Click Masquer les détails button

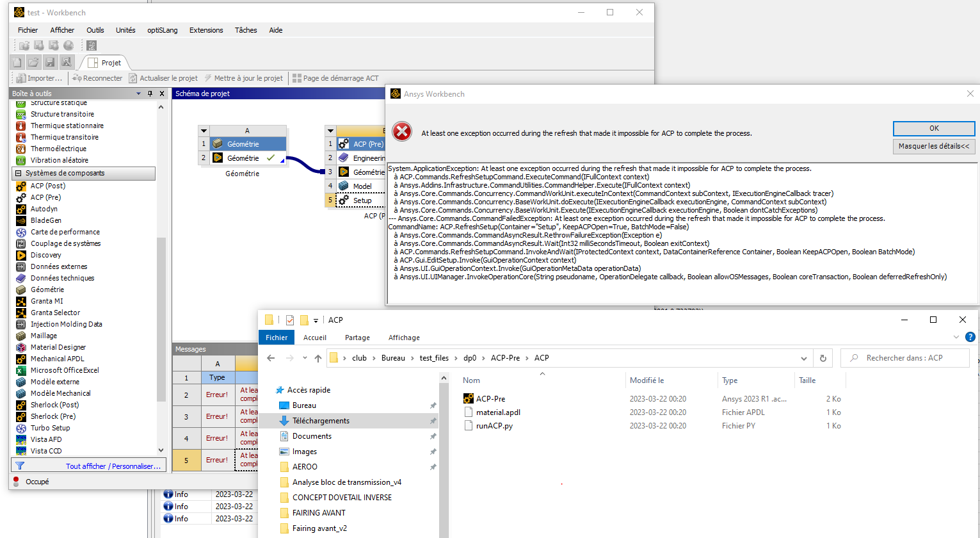pos(934,147)
